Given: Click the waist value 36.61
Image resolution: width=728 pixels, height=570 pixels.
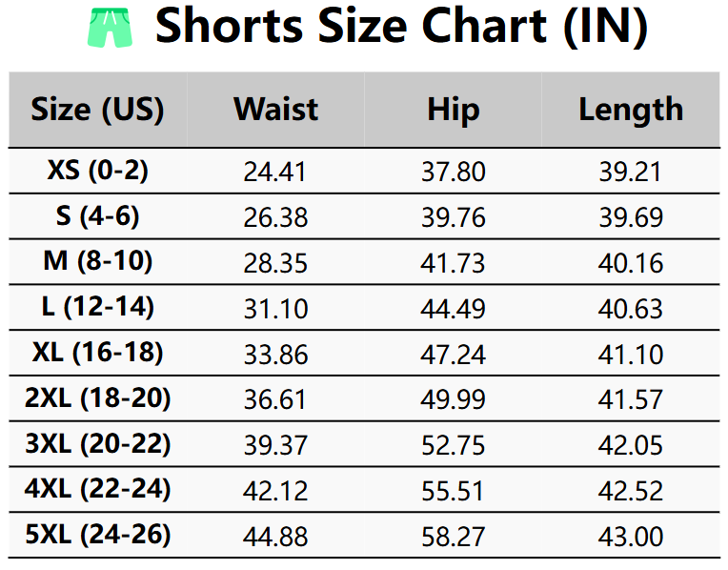Looking at the screenshot, I should [275, 399].
